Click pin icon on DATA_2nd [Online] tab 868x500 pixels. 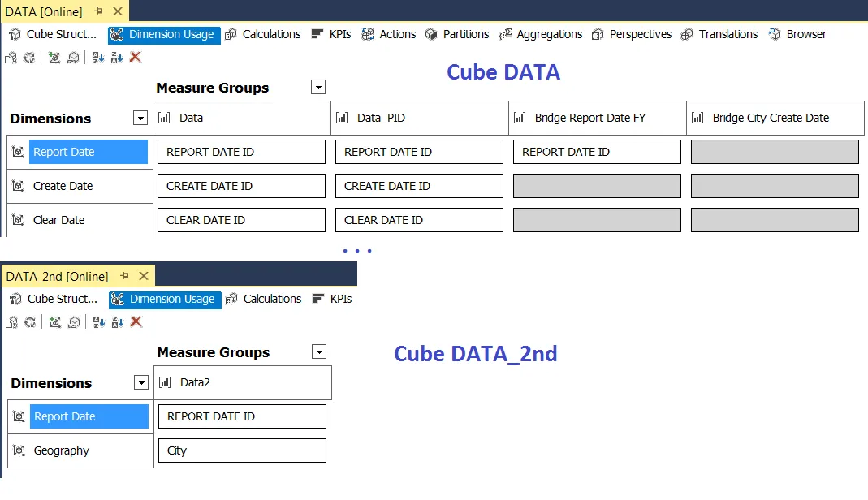click(124, 275)
